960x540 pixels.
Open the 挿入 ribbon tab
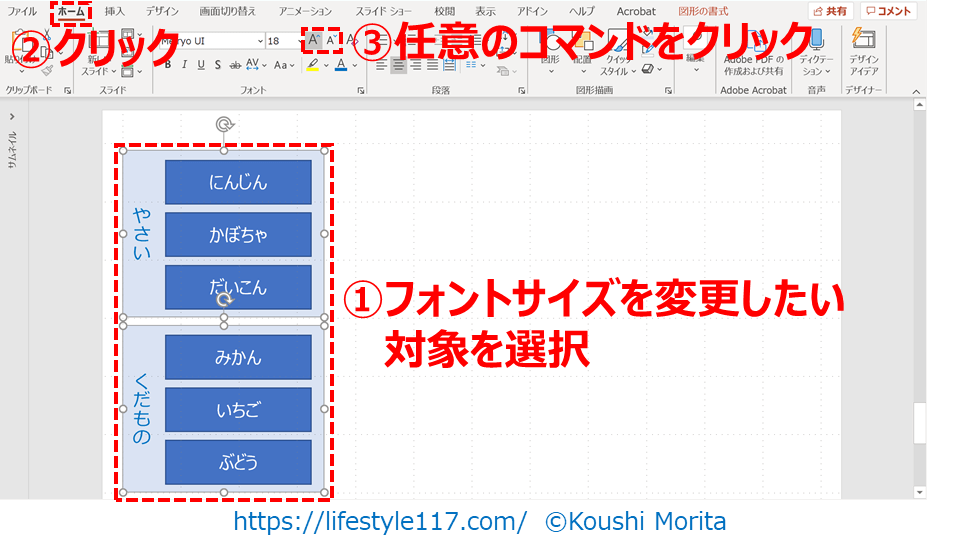click(115, 11)
